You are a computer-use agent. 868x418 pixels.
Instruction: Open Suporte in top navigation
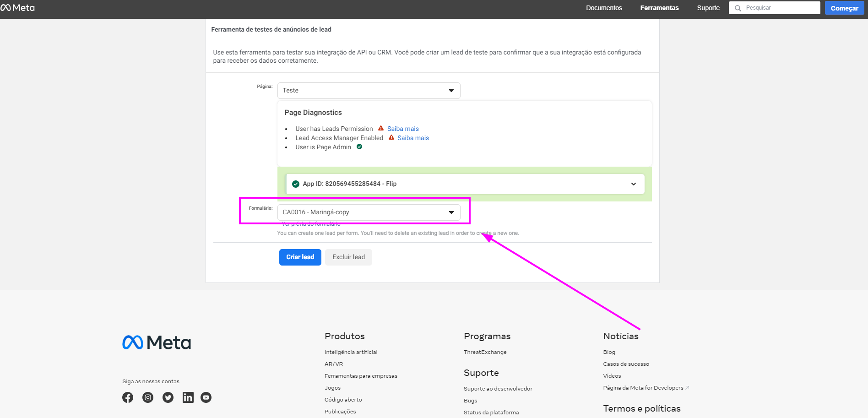pyautogui.click(x=708, y=8)
